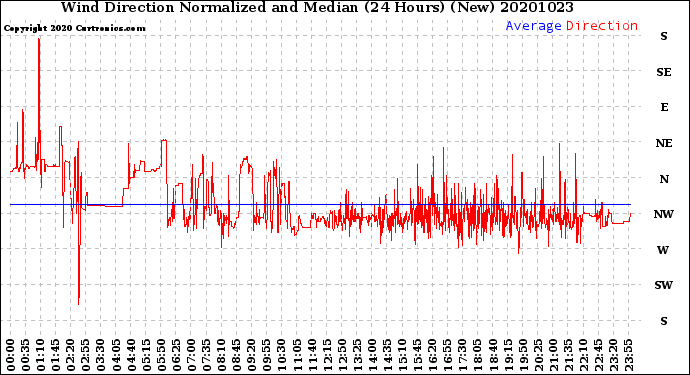This screenshot has width=690, height=375.
Task: Click the 09:20 time label
Action: pos(252,355)
